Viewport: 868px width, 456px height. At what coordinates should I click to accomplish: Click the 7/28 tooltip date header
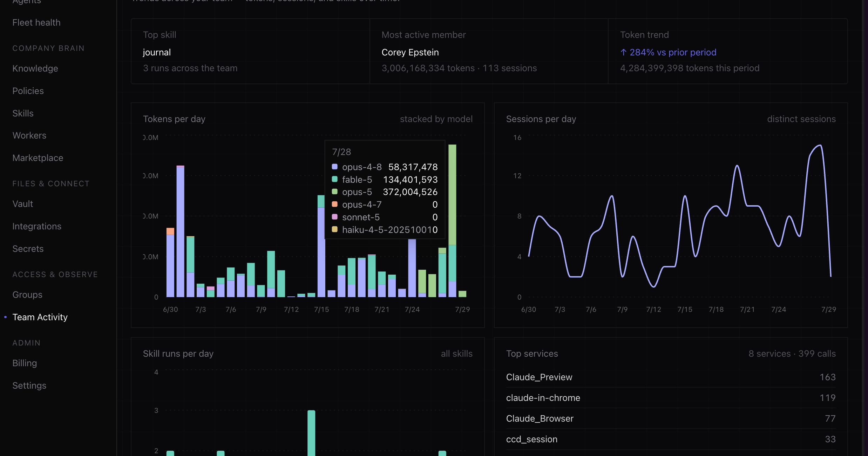tap(341, 152)
